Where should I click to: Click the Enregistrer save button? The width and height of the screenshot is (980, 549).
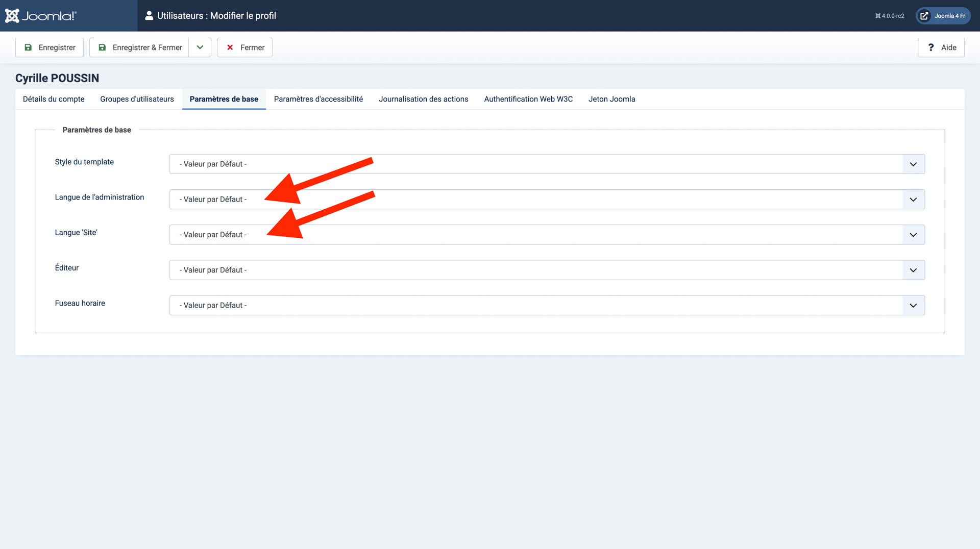tap(50, 47)
